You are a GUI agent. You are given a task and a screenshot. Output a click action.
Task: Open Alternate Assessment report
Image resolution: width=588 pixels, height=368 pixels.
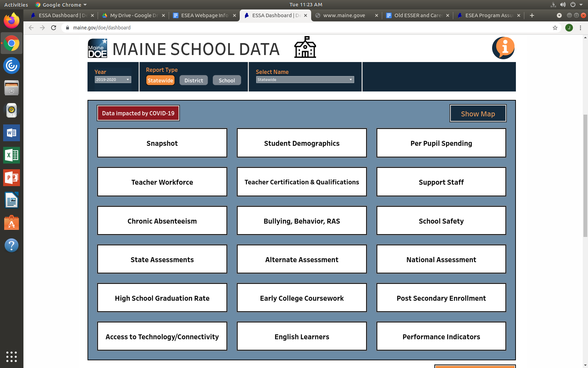302,259
